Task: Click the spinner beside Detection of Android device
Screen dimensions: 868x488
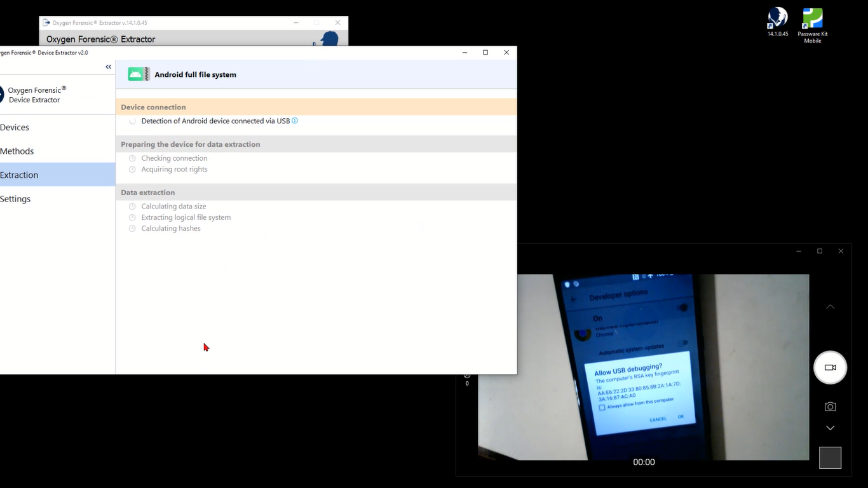Action: pyautogui.click(x=132, y=121)
